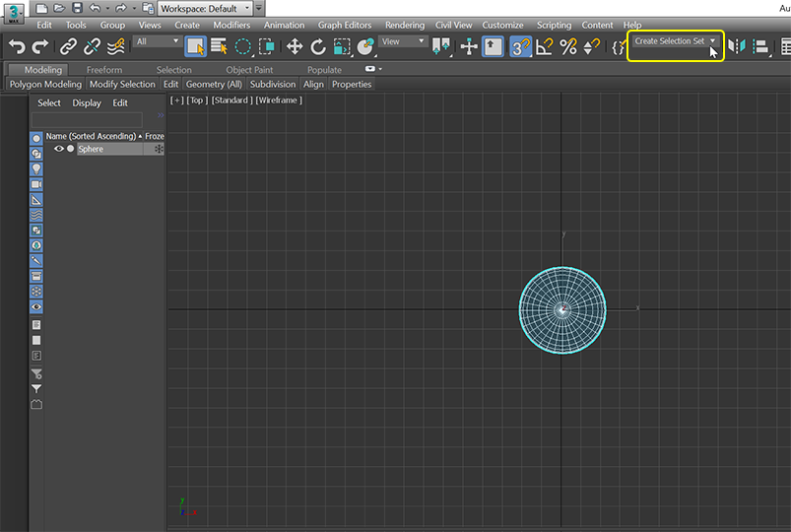Toggle the 3D Snaps button
791x532 pixels.
520,46
